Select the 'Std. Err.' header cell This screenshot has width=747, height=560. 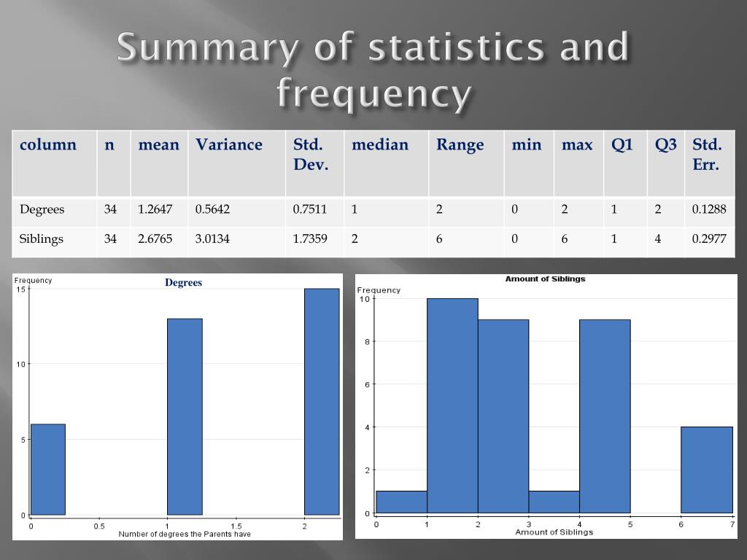[x=710, y=163]
